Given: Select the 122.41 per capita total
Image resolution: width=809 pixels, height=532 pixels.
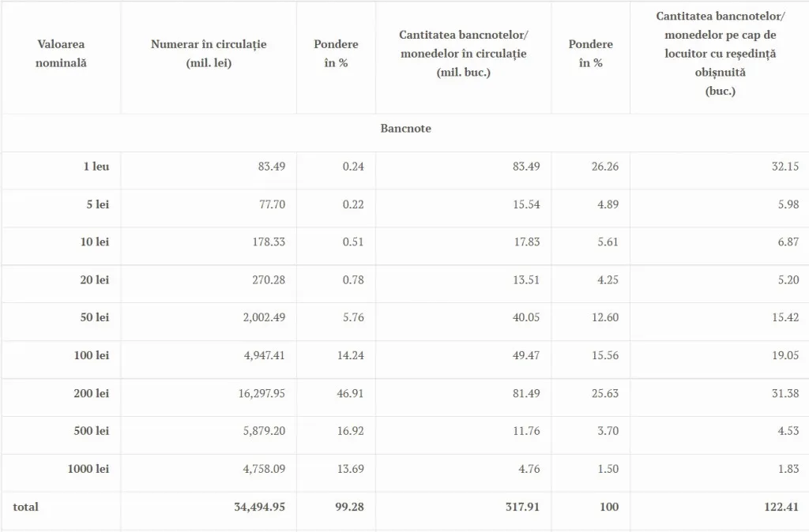Looking at the screenshot, I should coord(781,507).
